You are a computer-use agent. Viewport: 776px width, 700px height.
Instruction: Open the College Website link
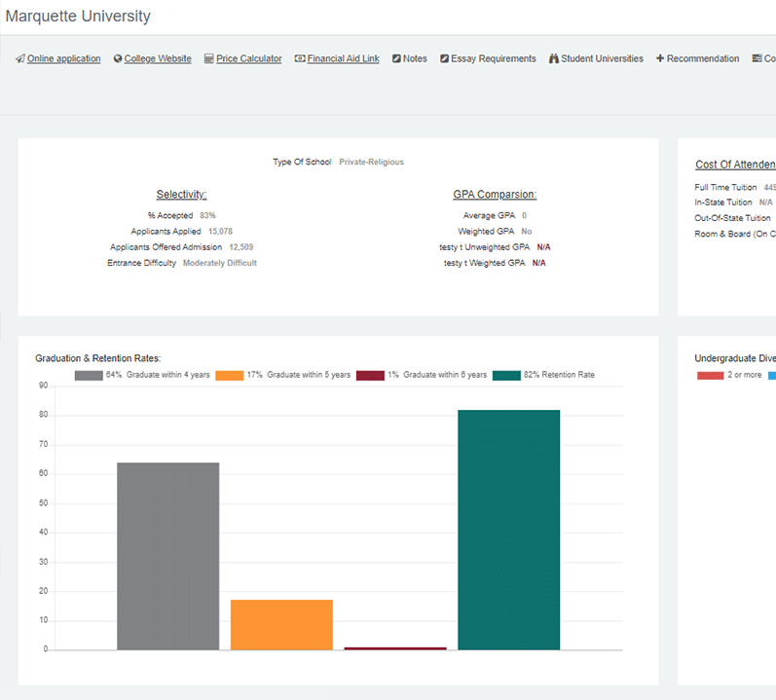coord(158,58)
